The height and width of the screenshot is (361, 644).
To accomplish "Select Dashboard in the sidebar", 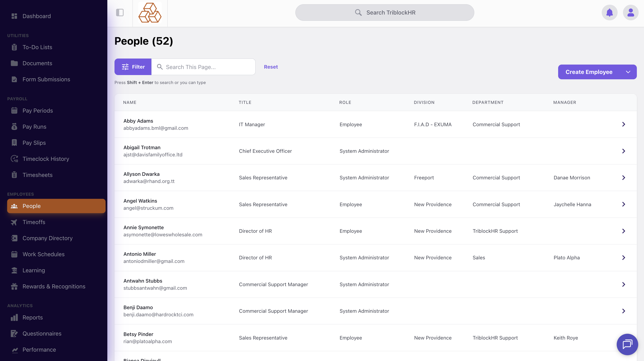I will [x=36, y=16].
